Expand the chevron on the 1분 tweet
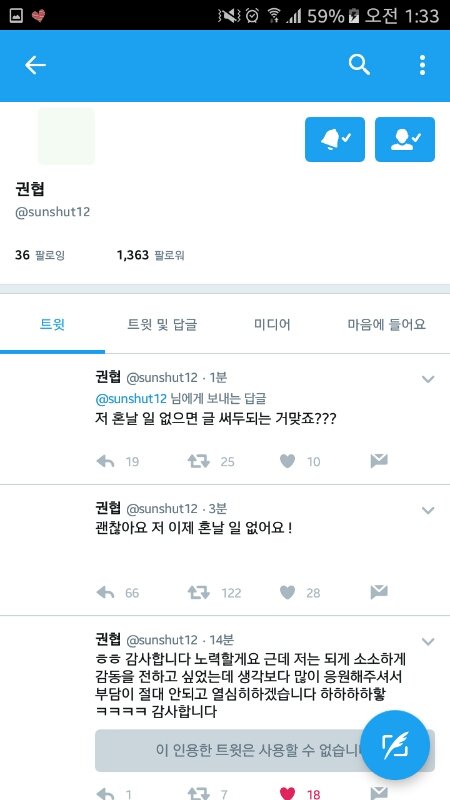 click(428, 379)
